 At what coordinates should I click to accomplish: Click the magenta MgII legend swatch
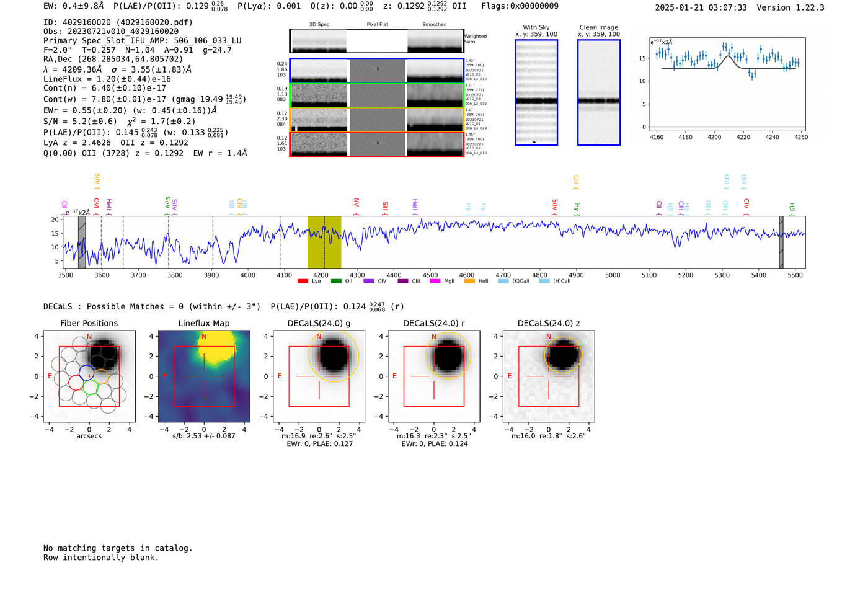click(x=435, y=281)
